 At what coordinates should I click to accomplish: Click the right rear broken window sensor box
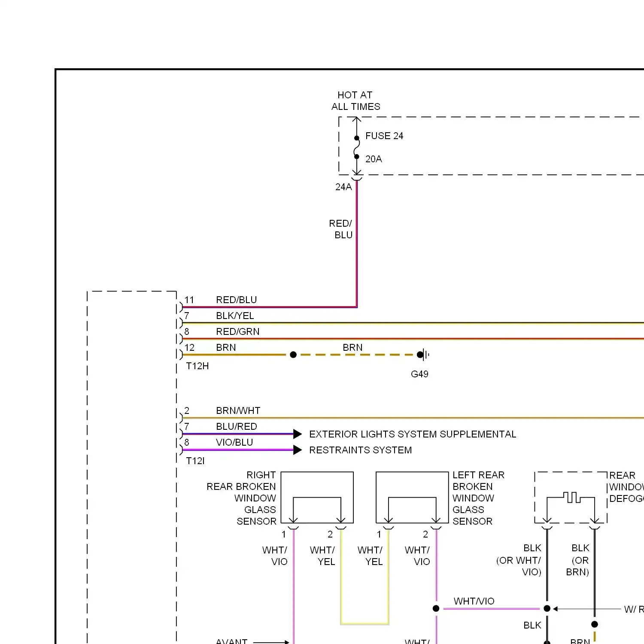coord(317,498)
